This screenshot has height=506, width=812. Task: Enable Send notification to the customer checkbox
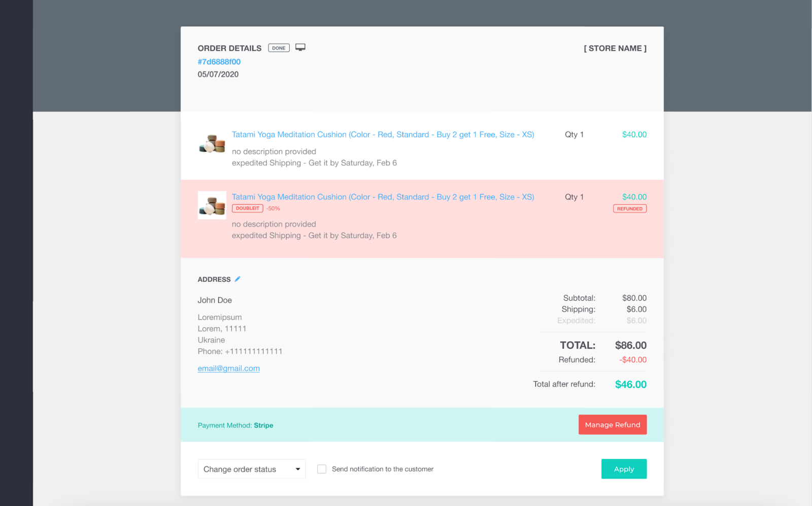click(x=322, y=469)
